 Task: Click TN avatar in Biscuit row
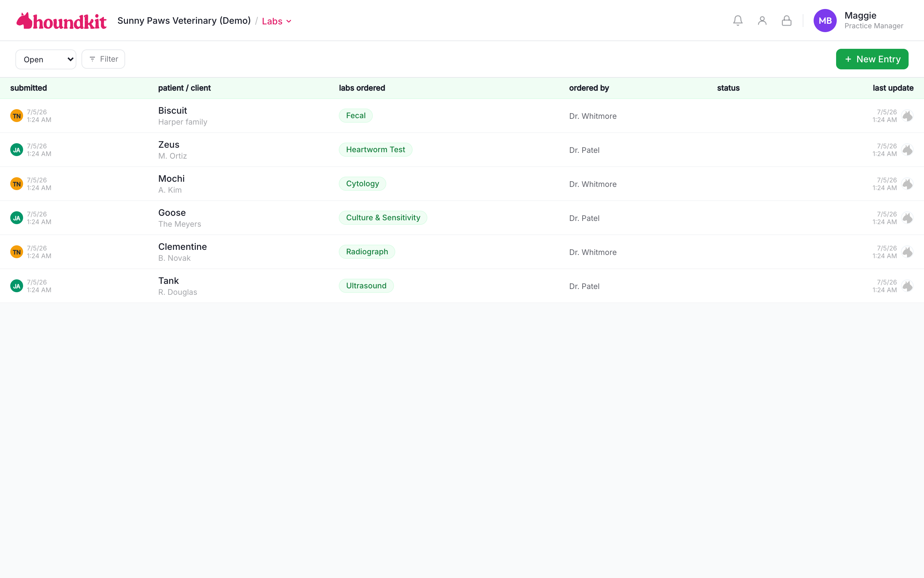click(x=16, y=116)
